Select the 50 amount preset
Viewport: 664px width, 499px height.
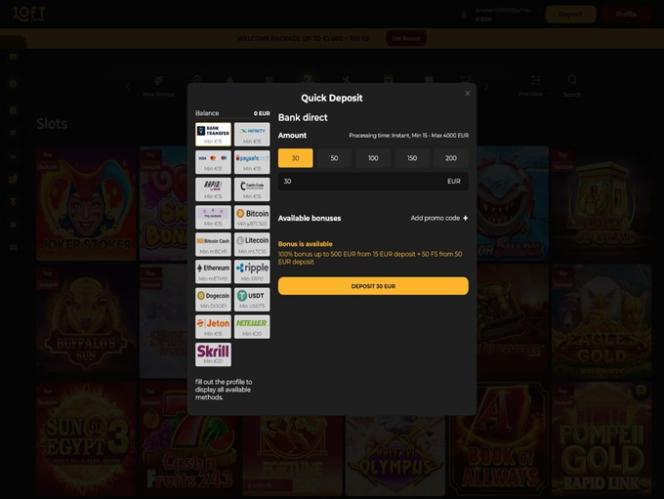pyautogui.click(x=334, y=158)
